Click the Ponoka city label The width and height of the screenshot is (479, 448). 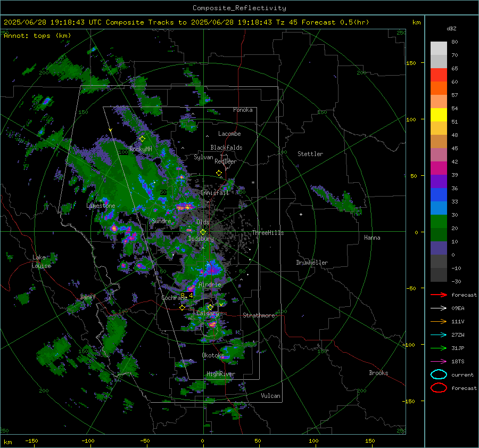pyautogui.click(x=243, y=110)
